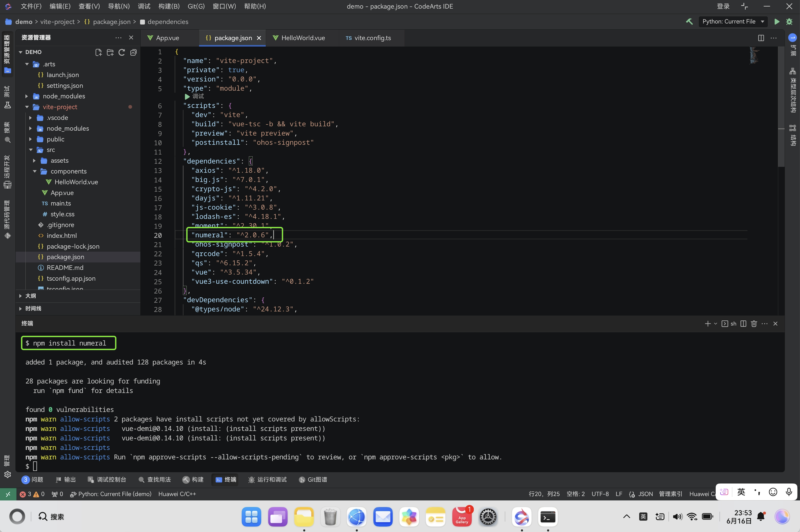Start debugging with the bug icon
The height and width of the screenshot is (532, 800).
click(x=789, y=21)
